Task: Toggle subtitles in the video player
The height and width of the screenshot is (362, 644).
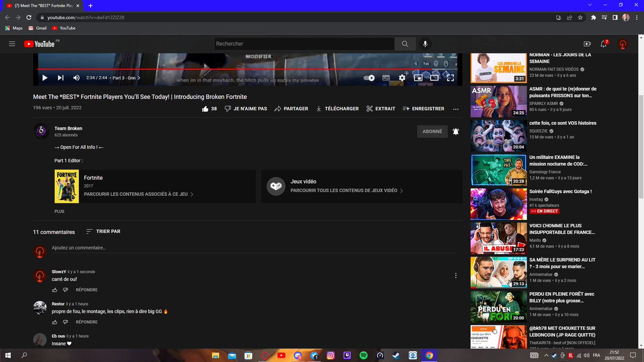Action: pos(385,78)
